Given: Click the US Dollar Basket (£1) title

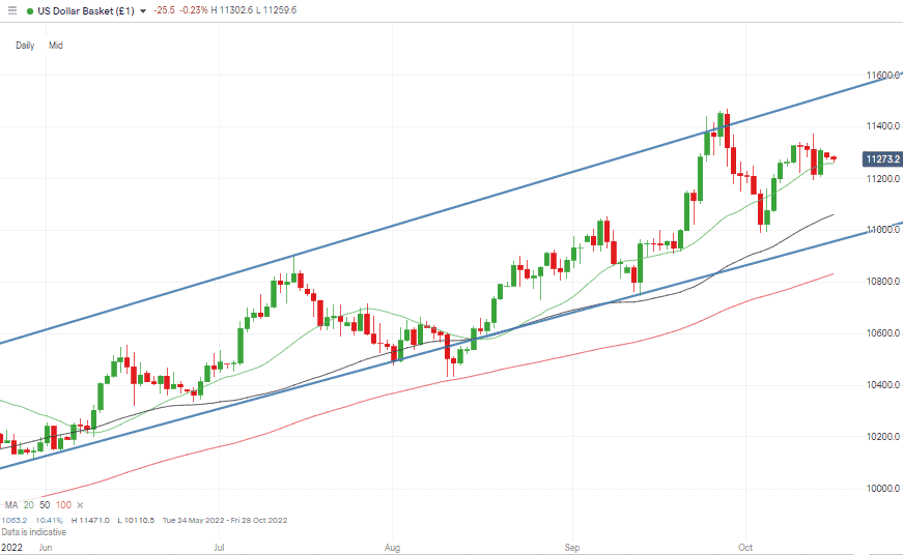Looking at the screenshot, I should (x=86, y=10).
